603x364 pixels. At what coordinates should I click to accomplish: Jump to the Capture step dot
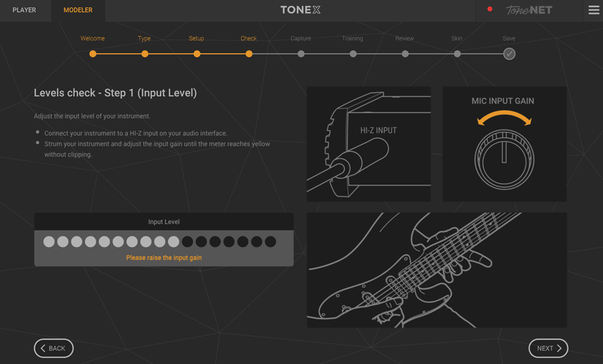point(301,54)
